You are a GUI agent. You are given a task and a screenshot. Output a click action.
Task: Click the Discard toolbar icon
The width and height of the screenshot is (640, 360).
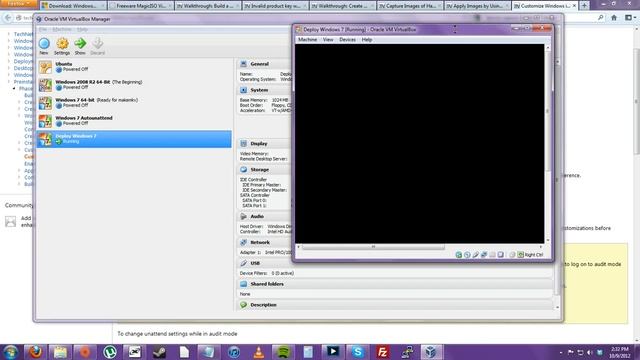(x=98, y=43)
